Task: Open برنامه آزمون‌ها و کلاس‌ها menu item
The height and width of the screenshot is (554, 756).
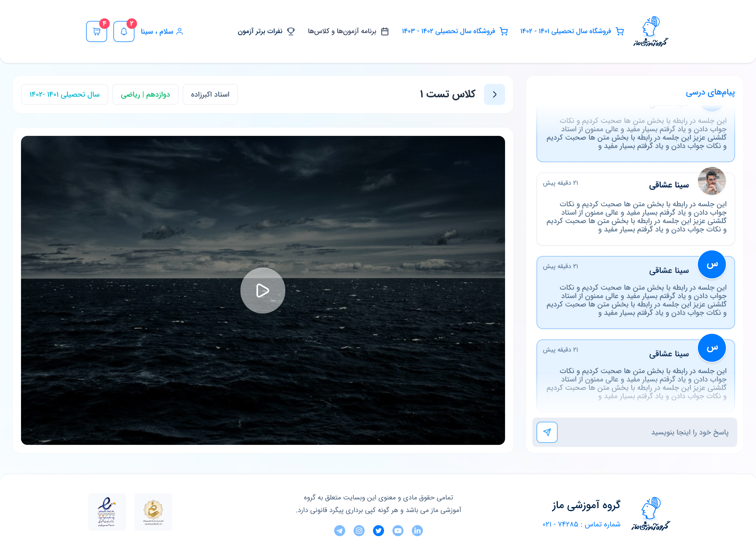Action: coord(348,31)
